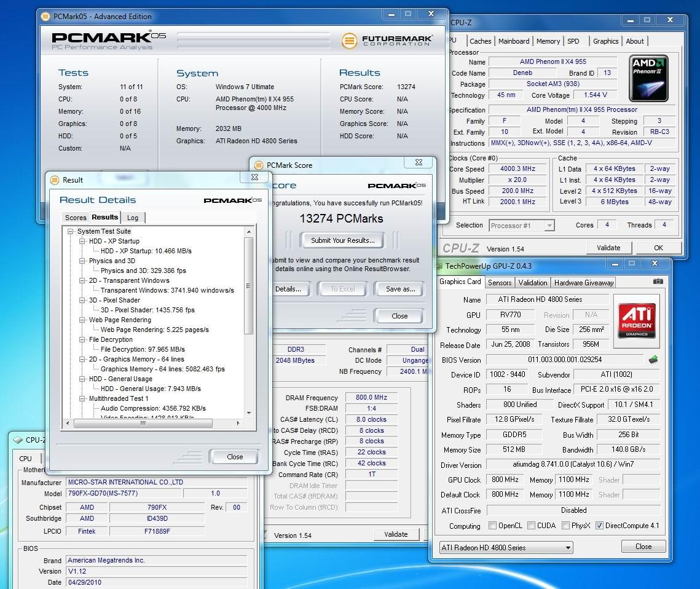The image size is (700, 589).
Task: Click Validate in the top CPU-Z window
Action: coord(608,247)
